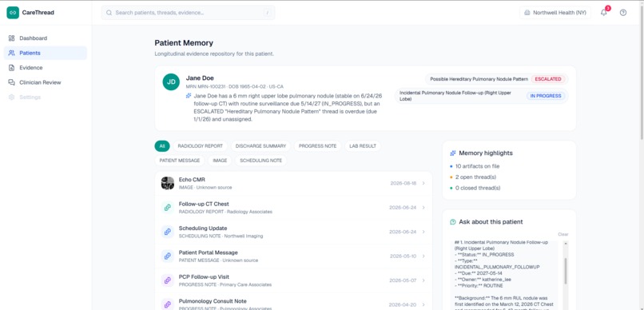
Task: Click the Pulmonology Consult Note link icon
Action: tap(168, 304)
